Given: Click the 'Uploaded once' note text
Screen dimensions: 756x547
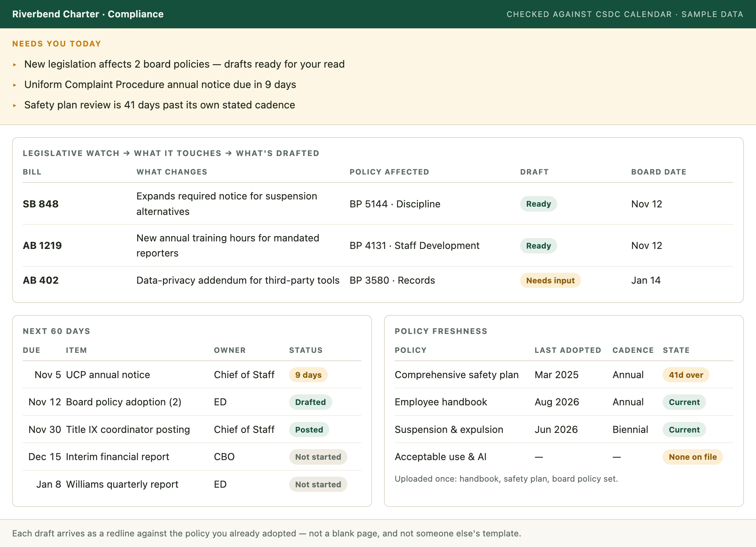Looking at the screenshot, I should click(506, 479).
